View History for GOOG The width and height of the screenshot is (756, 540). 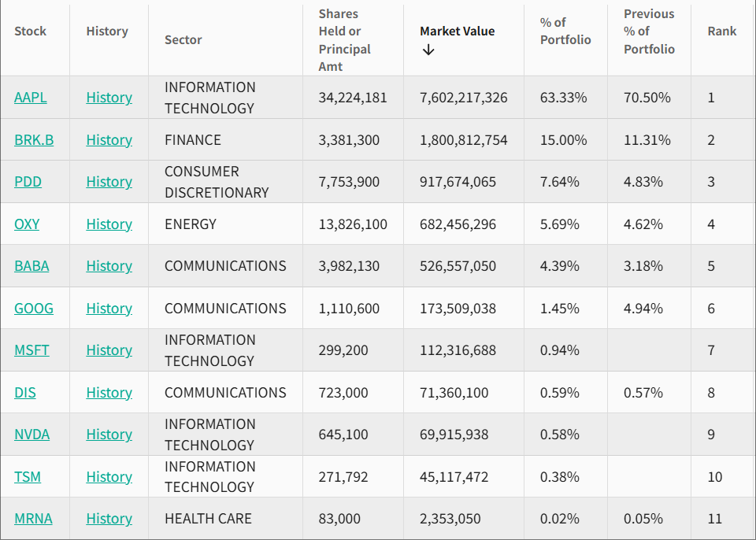109,309
